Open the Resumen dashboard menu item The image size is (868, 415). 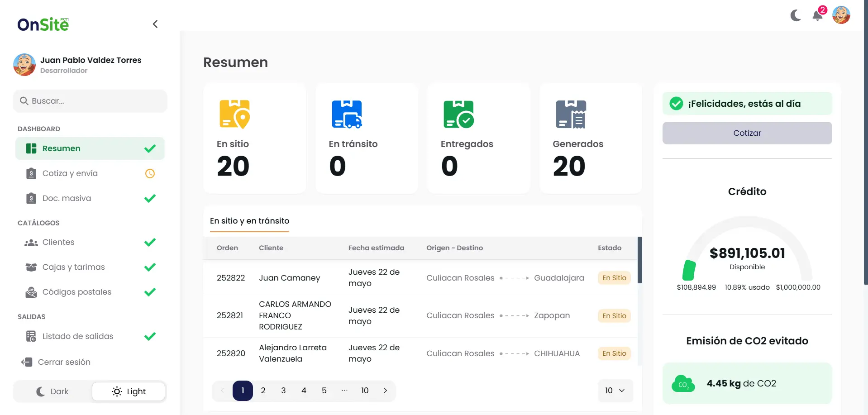tap(90, 148)
